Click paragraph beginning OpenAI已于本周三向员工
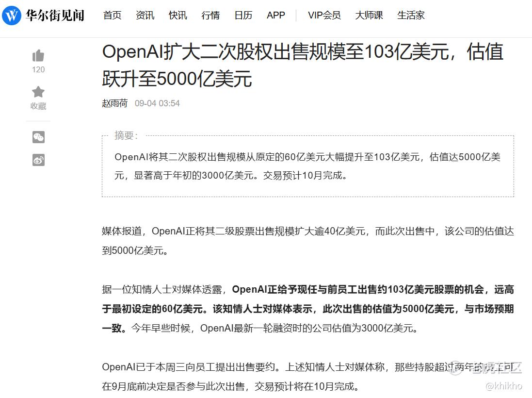The height and width of the screenshot is (398, 532). [x=308, y=377]
